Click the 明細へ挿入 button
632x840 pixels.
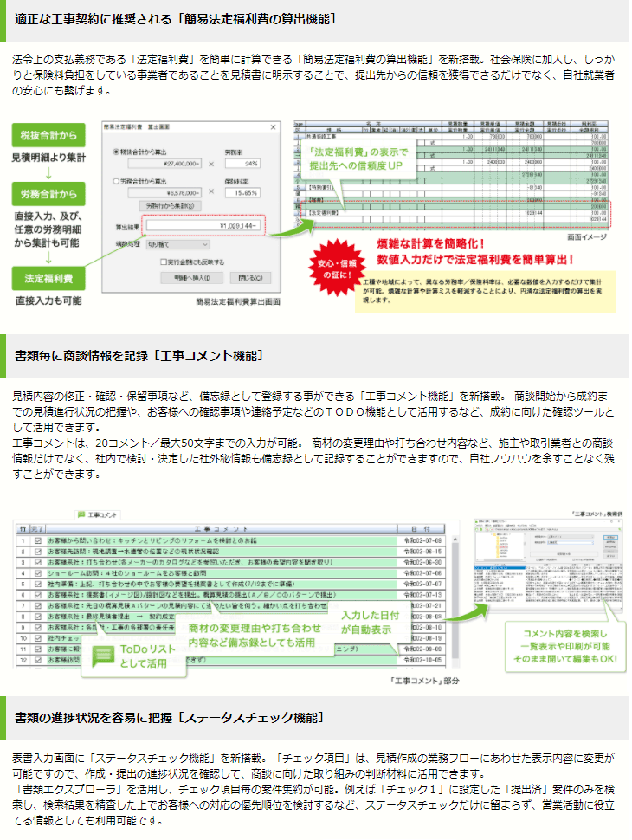click(x=193, y=278)
